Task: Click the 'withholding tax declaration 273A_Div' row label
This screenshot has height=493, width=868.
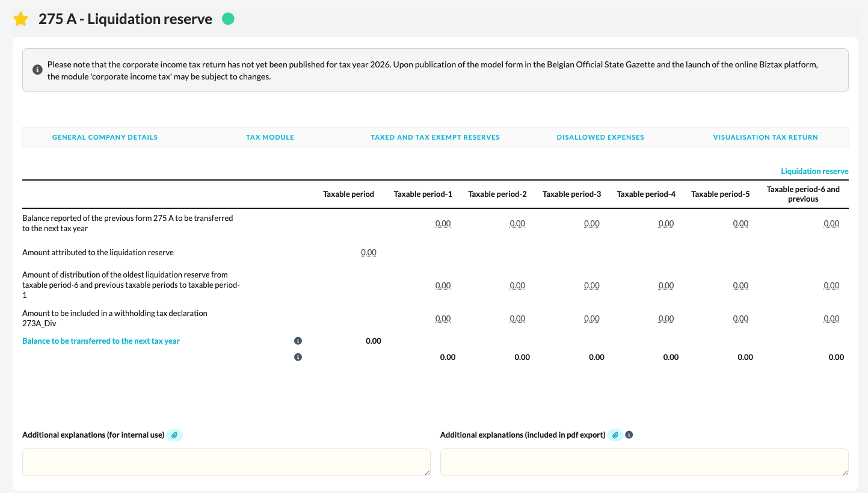Action: pyautogui.click(x=115, y=318)
